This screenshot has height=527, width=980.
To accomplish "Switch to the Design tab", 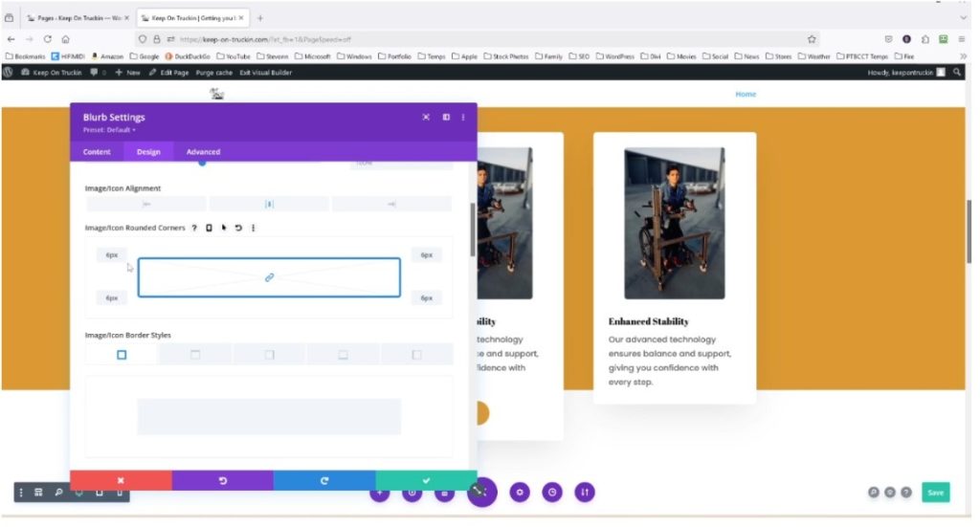I will 148,152.
